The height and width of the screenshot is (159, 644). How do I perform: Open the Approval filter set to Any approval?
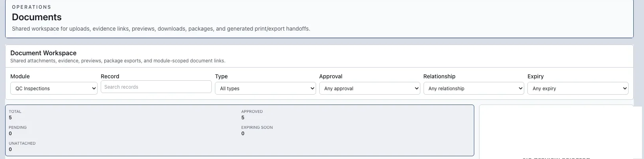370,88
